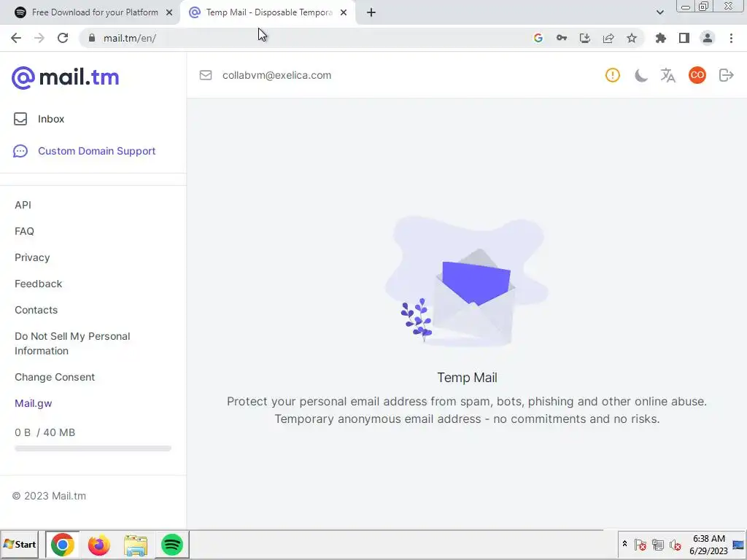Screen dimensions: 747x560
Task: Open the Windows Start menu
Action: (20, 544)
